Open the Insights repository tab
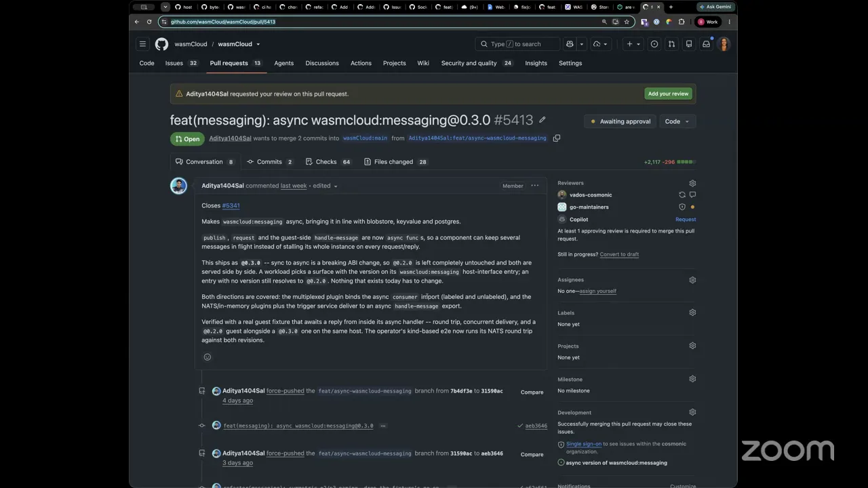Viewport: 868px width, 488px height. click(x=536, y=63)
